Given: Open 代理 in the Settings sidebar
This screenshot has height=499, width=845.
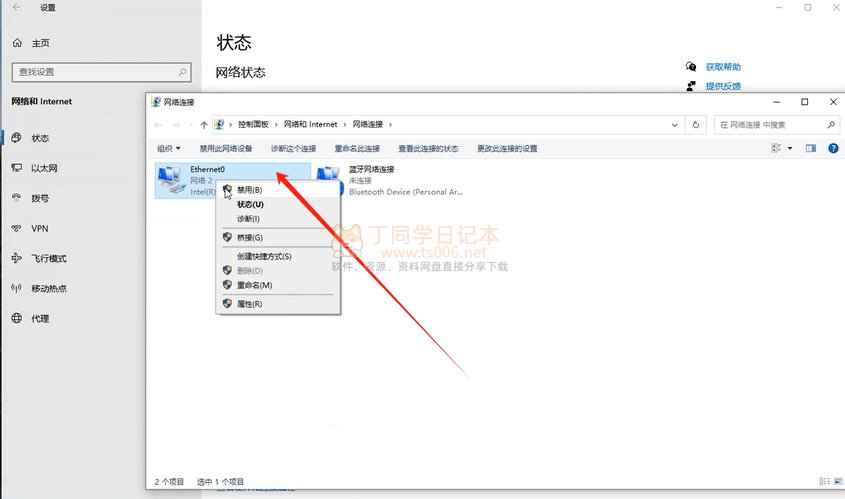Looking at the screenshot, I should 40,318.
